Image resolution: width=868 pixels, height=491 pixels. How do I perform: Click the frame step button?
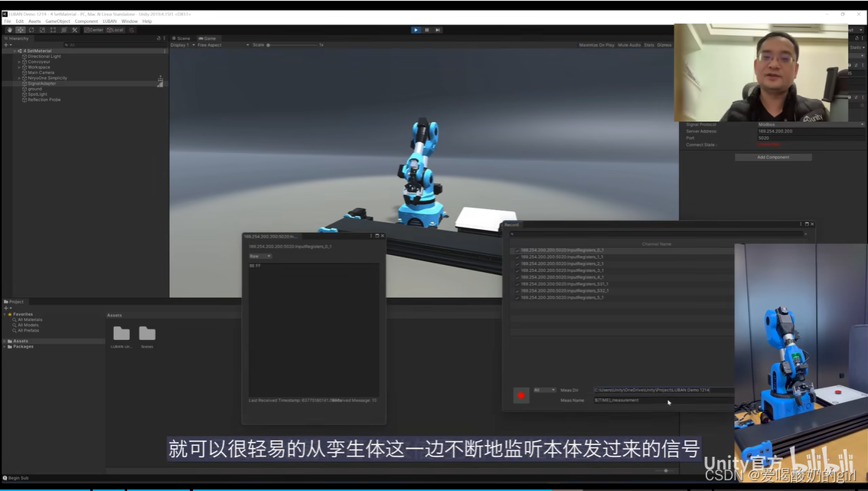pyautogui.click(x=437, y=29)
